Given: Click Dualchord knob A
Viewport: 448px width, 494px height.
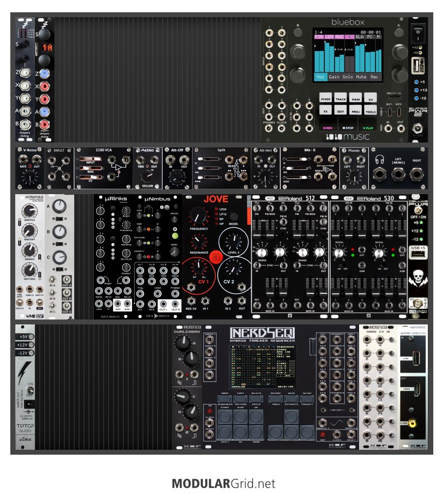Looking at the screenshot, I should click(183, 343).
